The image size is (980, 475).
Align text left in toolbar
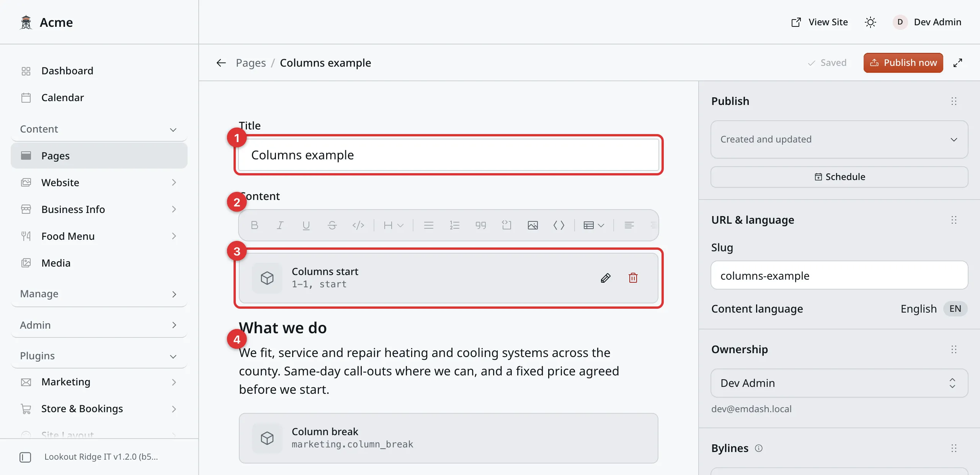coord(629,225)
